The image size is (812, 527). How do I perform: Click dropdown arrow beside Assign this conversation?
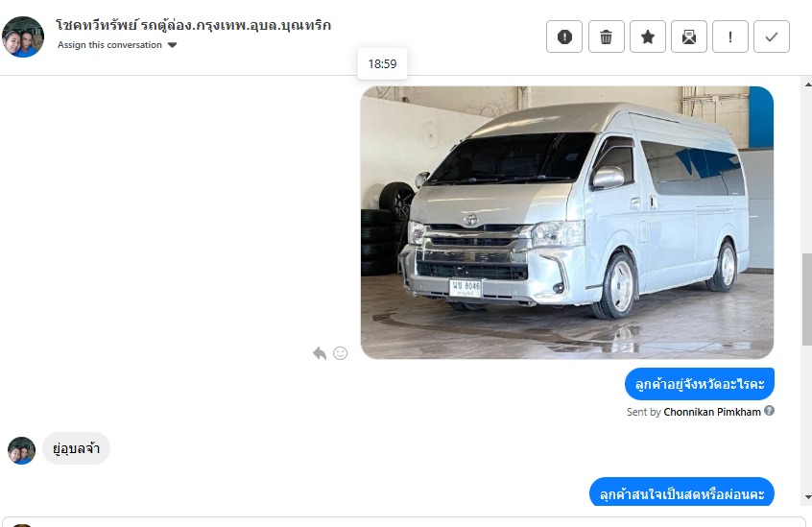click(x=173, y=45)
